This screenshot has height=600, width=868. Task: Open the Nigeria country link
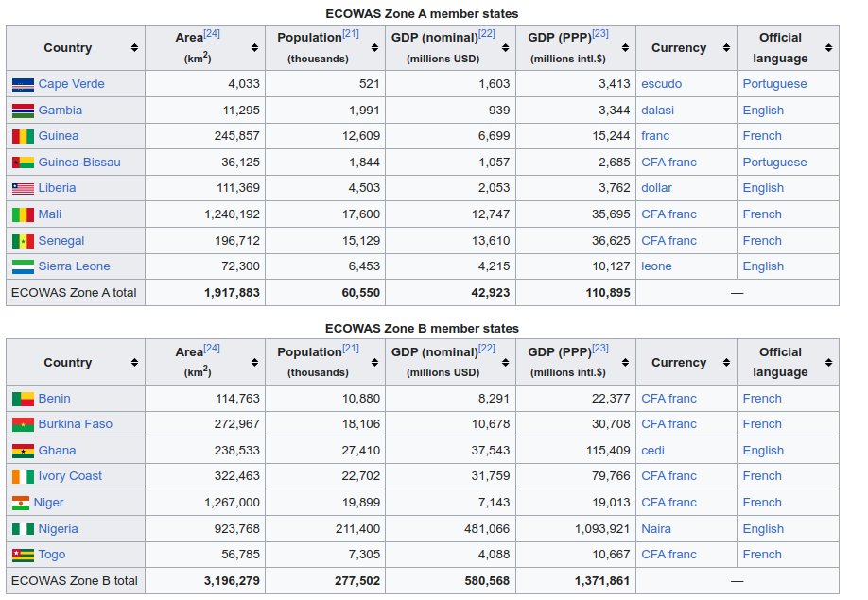58,529
